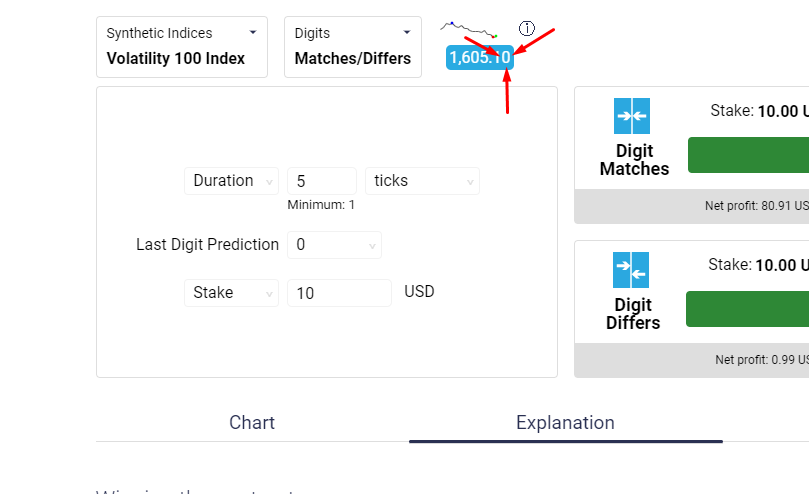Click the Digit Matches net profit bar
Screen dimensions: 809x494
point(691,206)
